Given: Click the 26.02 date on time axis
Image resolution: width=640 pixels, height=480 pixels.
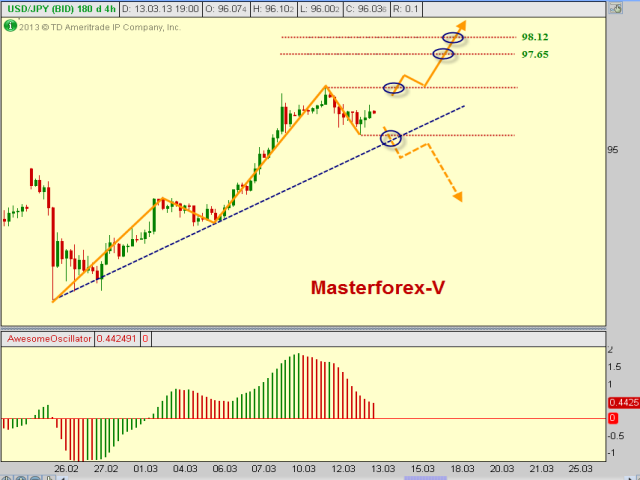Looking at the screenshot, I should (66, 469).
